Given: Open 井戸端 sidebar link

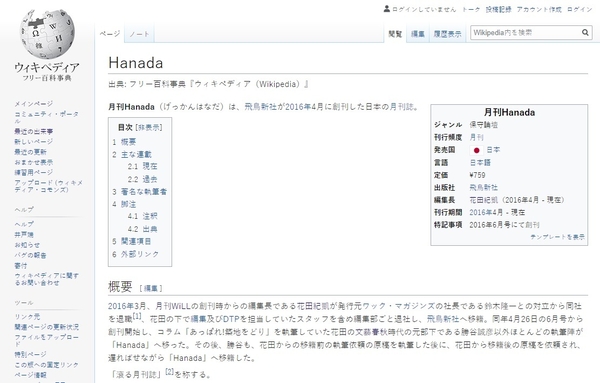Looking at the screenshot, I should (24, 234).
